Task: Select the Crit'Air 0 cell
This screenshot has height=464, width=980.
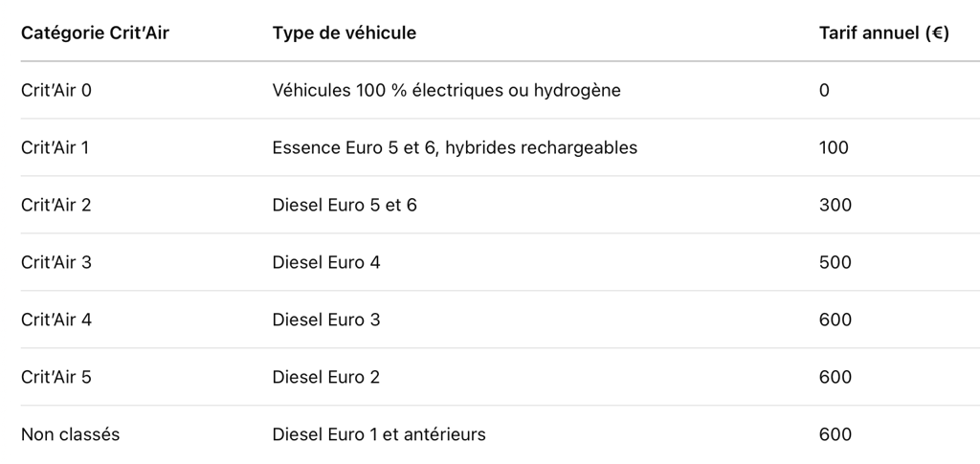Action: pos(56,90)
